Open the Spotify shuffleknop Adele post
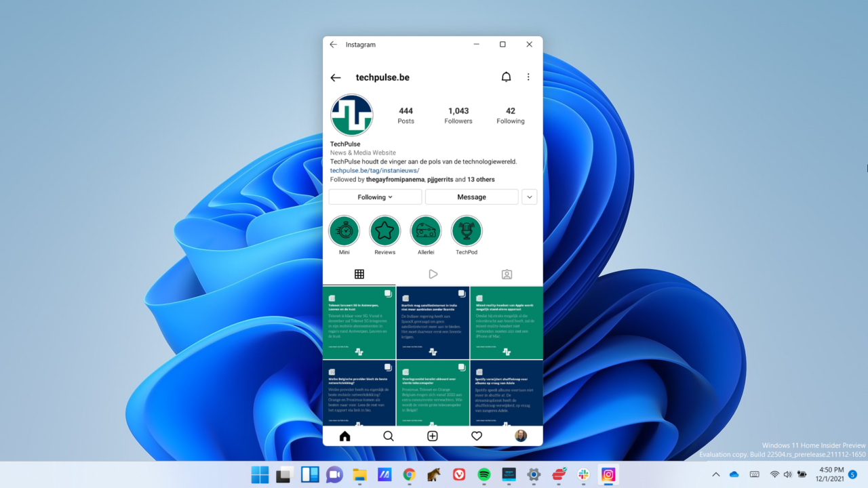The image size is (868, 488). point(507,393)
